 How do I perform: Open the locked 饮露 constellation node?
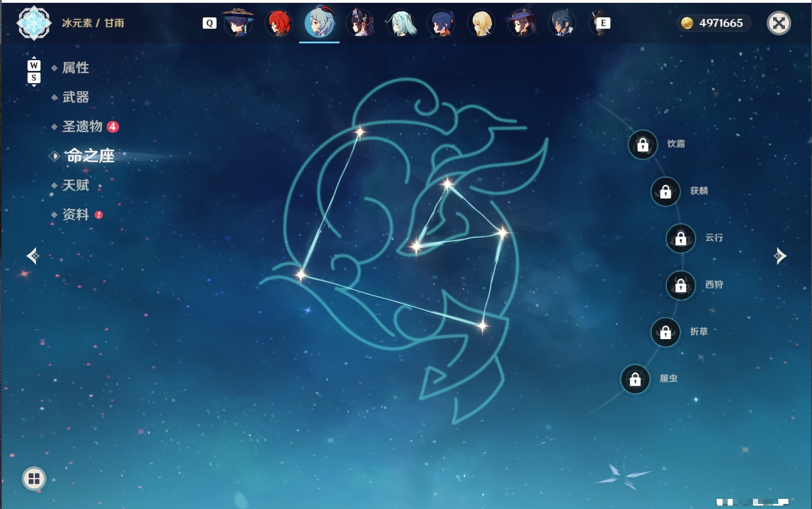(x=643, y=145)
